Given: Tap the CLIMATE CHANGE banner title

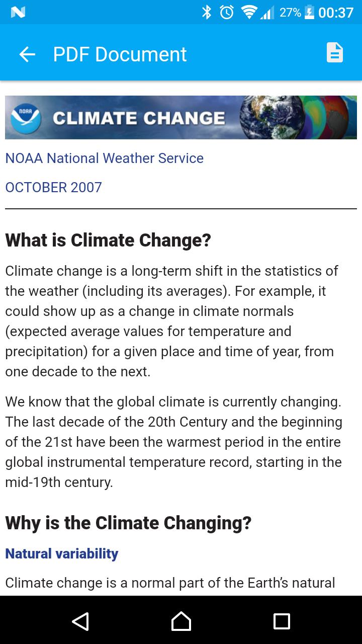Looking at the screenshot, I should point(139,118).
